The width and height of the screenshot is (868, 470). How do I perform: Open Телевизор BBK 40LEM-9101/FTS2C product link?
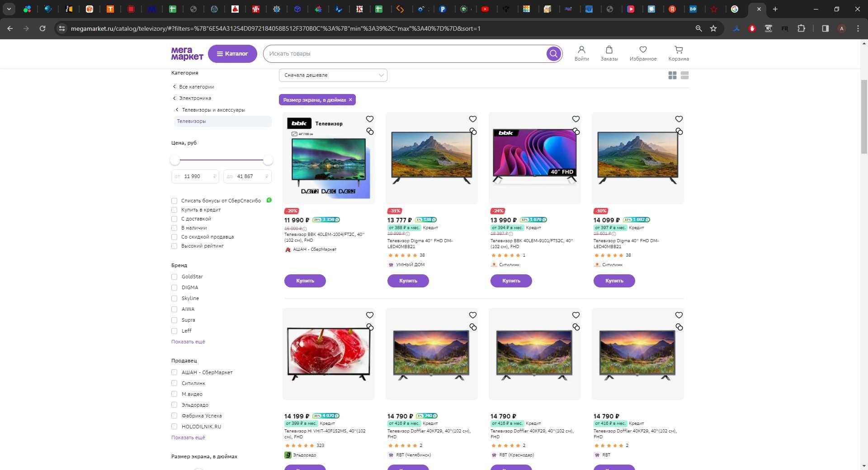(x=532, y=244)
